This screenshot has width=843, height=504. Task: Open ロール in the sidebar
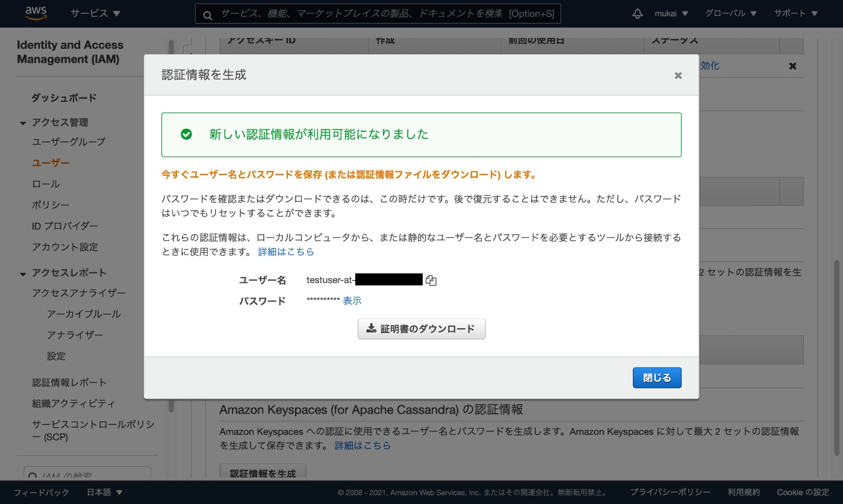[x=46, y=184]
